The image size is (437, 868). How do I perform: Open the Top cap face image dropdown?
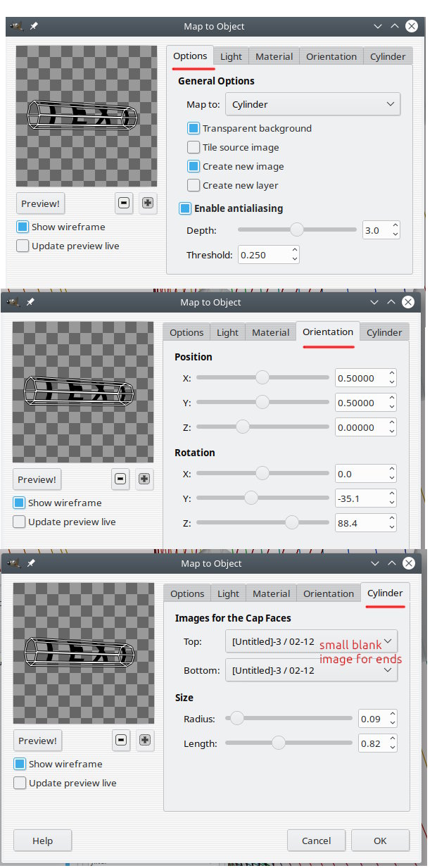(x=311, y=641)
